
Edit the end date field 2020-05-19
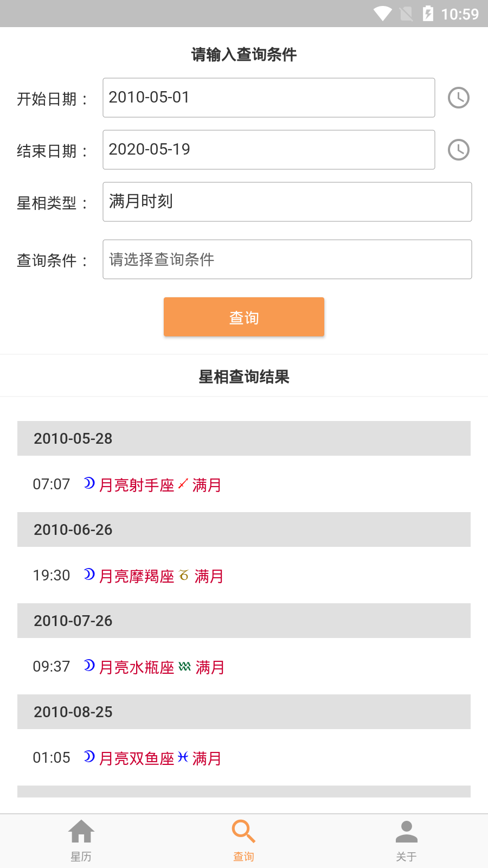pyautogui.click(x=268, y=150)
